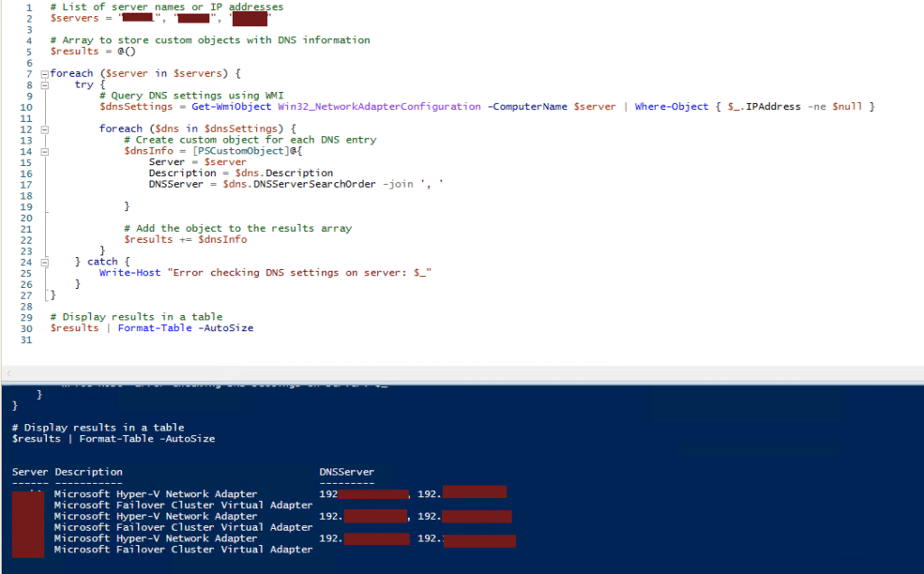Click the script pane scrollbar left arrow
Screen dimensions: 924x574
tap(9, 373)
